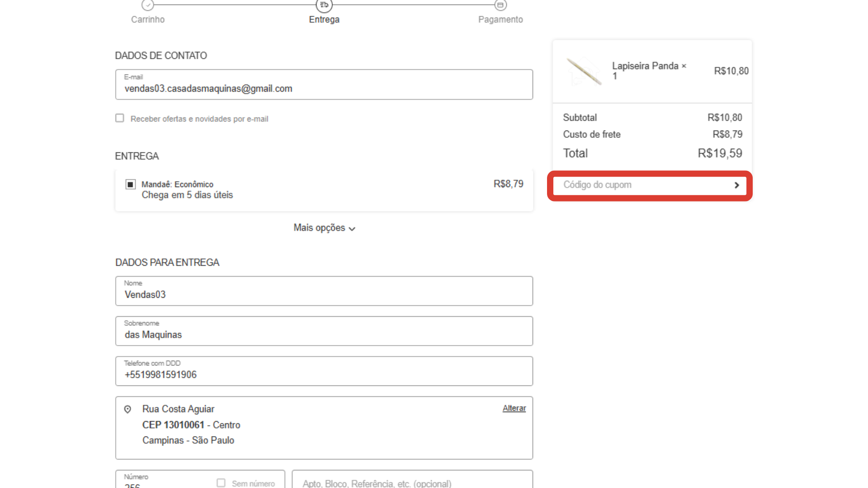
Task: Click the location pin icon beside address
Action: click(127, 409)
